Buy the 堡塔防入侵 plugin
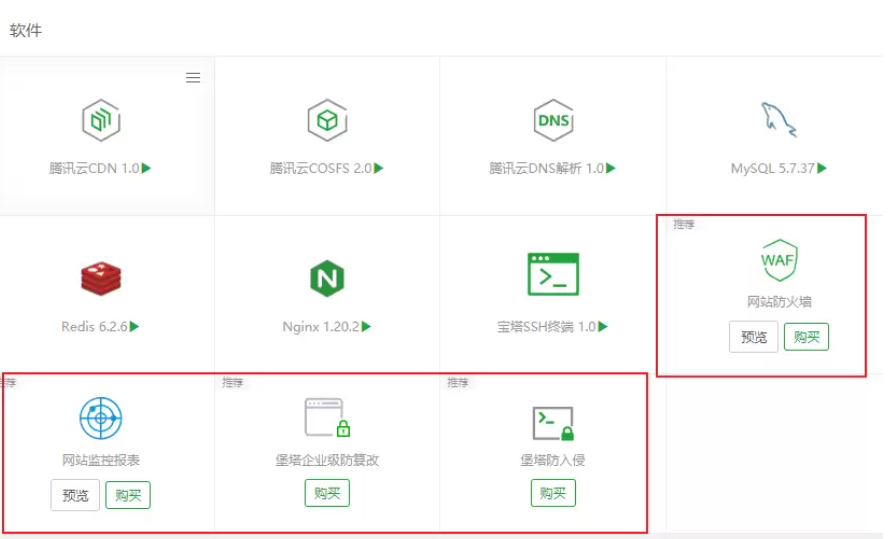 (x=553, y=493)
